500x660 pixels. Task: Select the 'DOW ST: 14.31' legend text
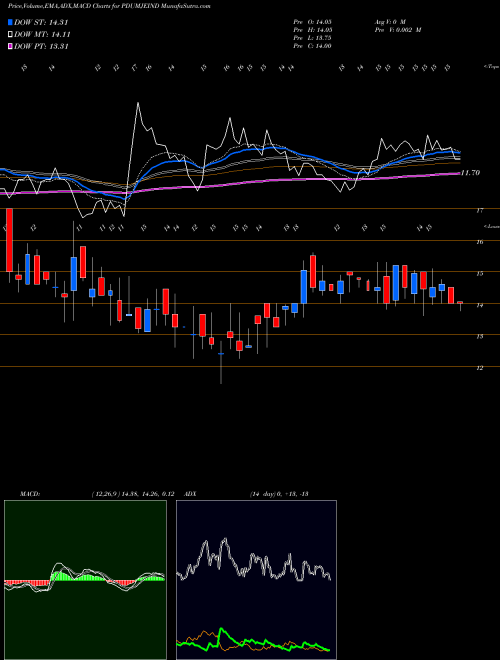41,22
